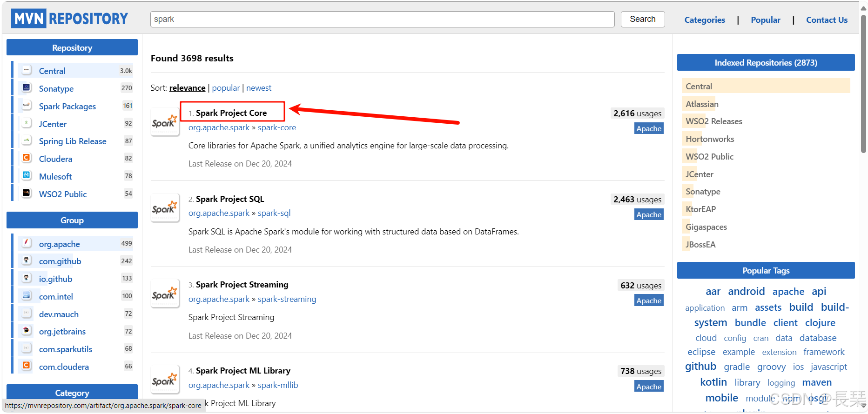The width and height of the screenshot is (868, 414).
Task: Click Spark logo beside Spark Project ML Library
Action: coord(165,380)
